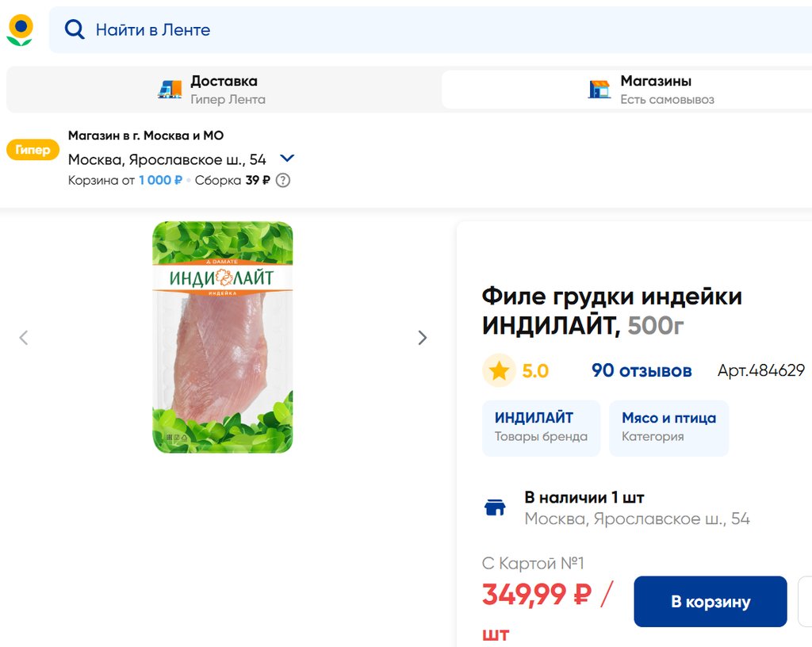Click the yellow star rating icon
Viewport: 812px width, 647px height.
point(499,370)
